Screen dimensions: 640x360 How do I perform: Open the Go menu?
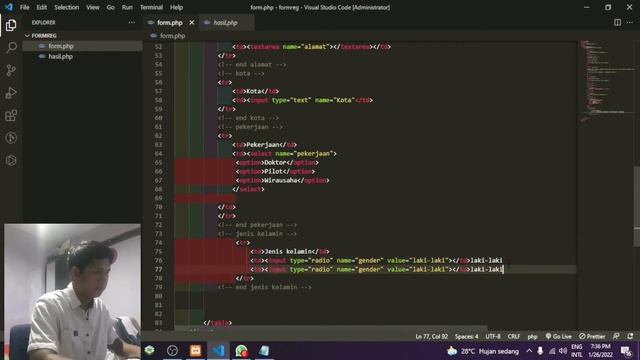coord(111,7)
